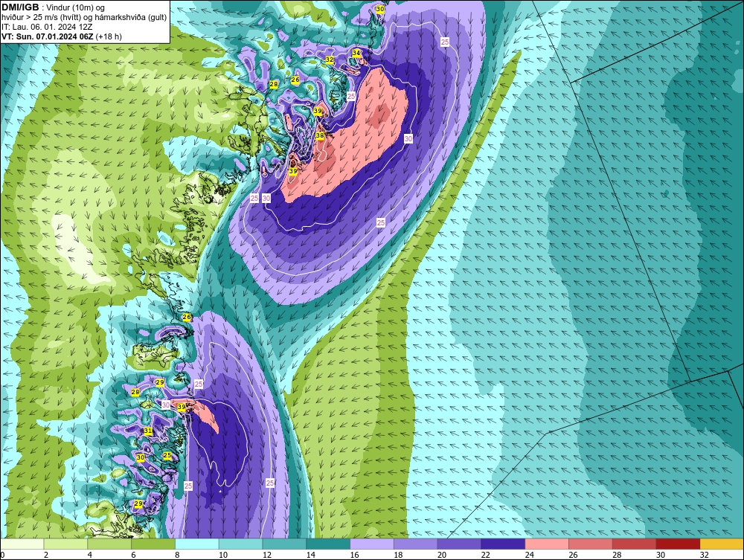Click the 'IT: Lau. 06. 01. 2024 12Z' line
This screenshot has width=744, height=560.
46,27
